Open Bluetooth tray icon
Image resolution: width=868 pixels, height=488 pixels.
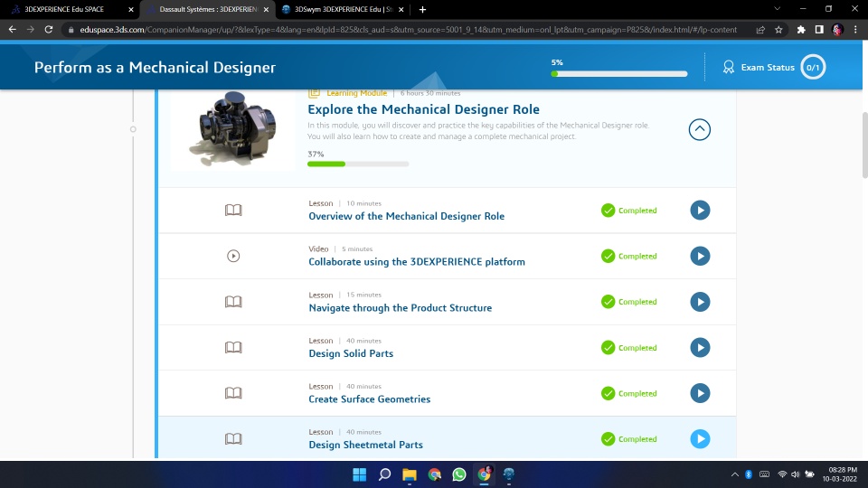tap(749, 474)
